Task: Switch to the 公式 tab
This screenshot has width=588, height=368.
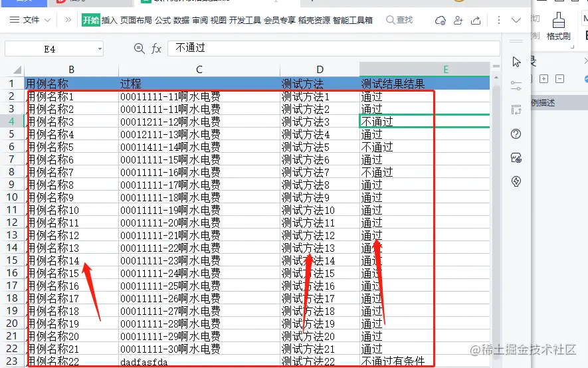Action: [163, 20]
